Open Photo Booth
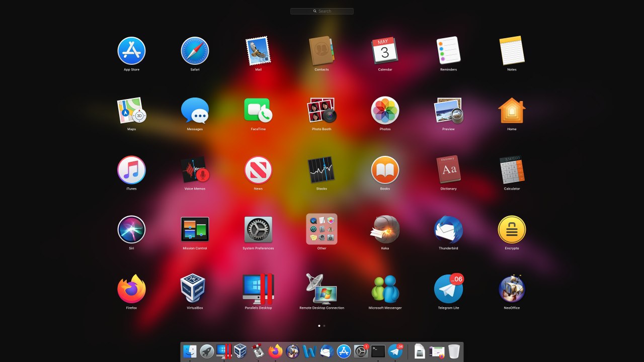 [x=321, y=110]
